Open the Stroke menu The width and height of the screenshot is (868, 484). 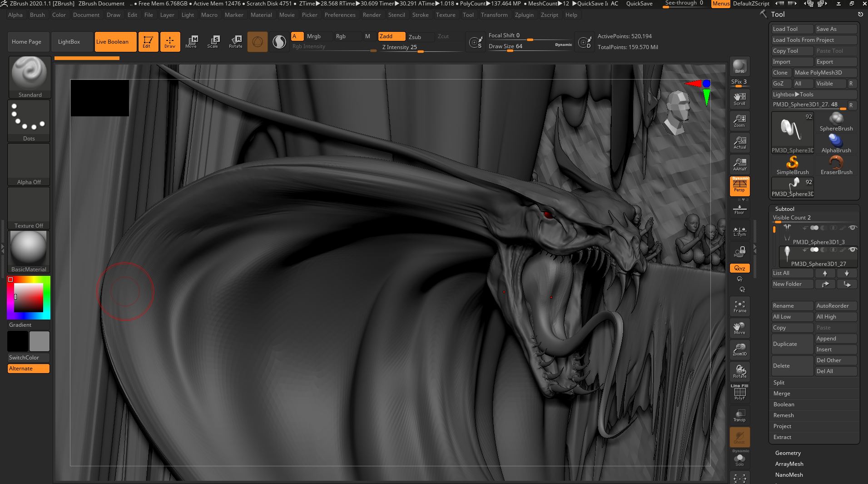click(420, 15)
